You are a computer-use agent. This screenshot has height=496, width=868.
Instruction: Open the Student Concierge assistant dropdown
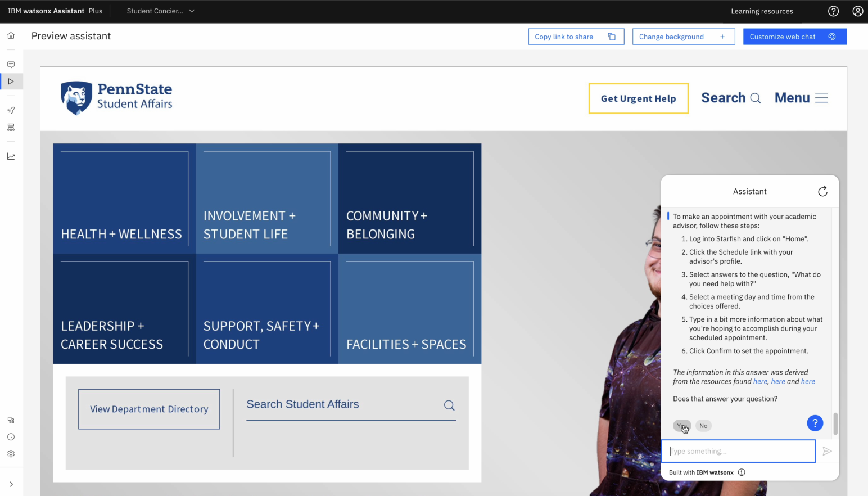click(160, 11)
